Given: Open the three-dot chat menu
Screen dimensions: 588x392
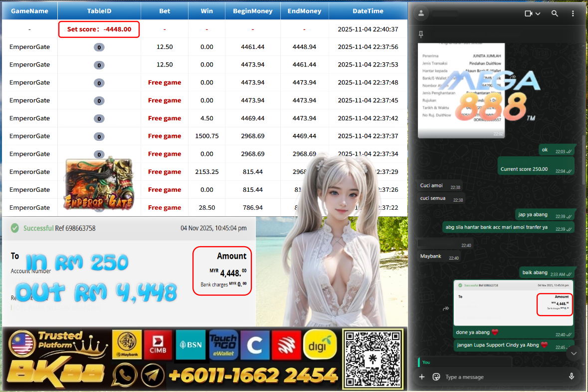Looking at the screenshot, I should click(573, 13).
